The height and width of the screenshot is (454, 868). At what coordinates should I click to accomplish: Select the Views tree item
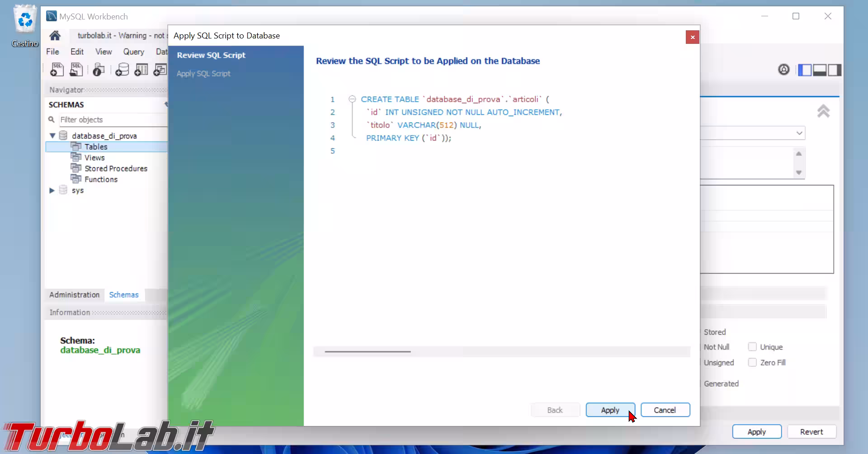(94, 157)
